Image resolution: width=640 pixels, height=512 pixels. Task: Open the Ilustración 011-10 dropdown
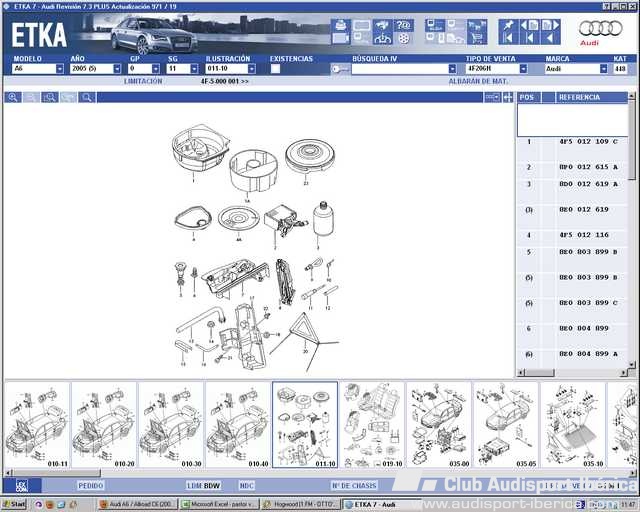point(251,69)
